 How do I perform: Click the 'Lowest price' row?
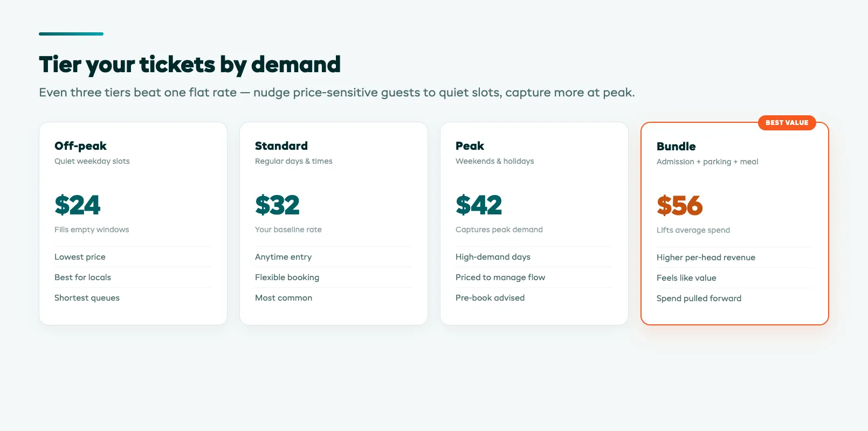tap(133, 257)
